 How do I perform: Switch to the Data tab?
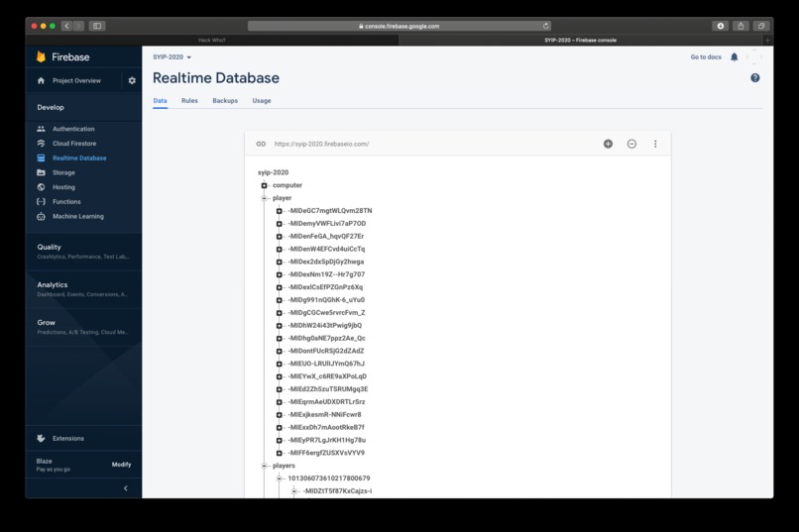tap(160, 101)
